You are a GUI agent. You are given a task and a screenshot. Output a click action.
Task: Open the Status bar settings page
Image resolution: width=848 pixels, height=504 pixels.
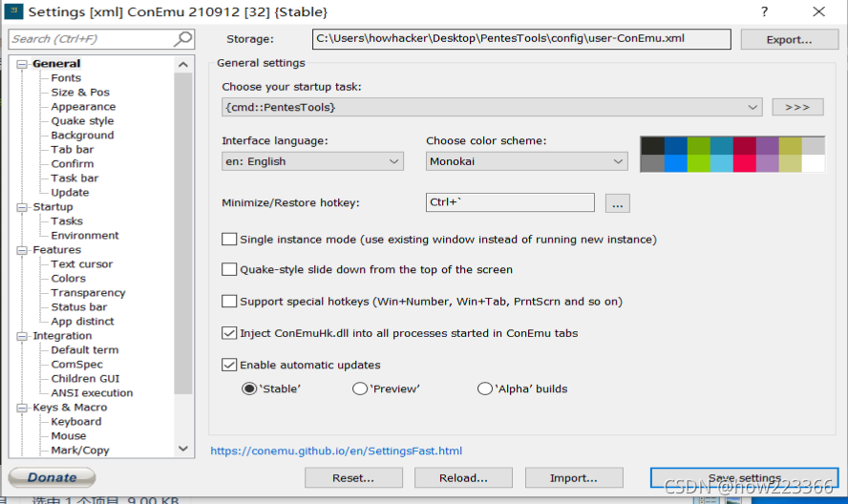click(x=79, y=307)
